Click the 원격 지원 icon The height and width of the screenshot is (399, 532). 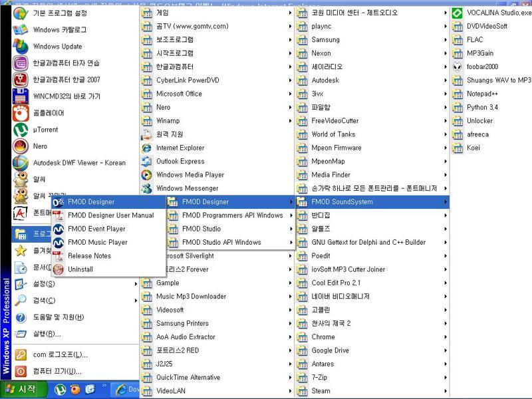click(x=146, y=134)
